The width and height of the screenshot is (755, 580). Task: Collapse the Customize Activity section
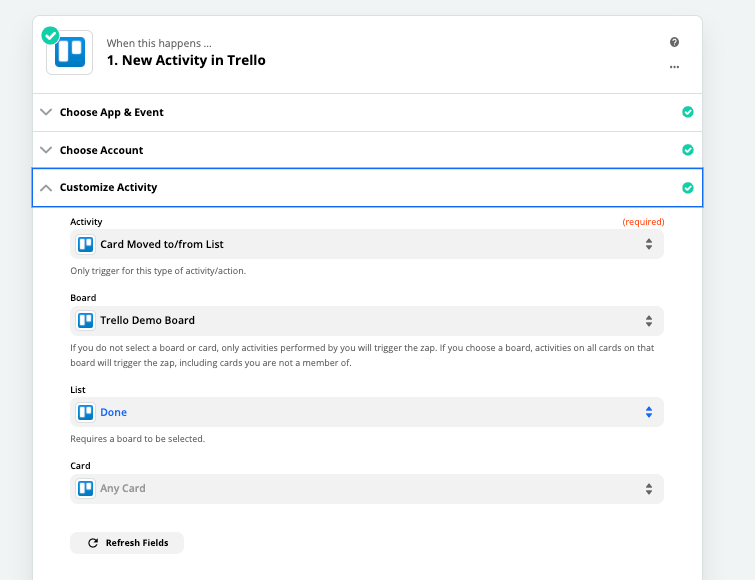pyautogui.click(x=108, y=188)
